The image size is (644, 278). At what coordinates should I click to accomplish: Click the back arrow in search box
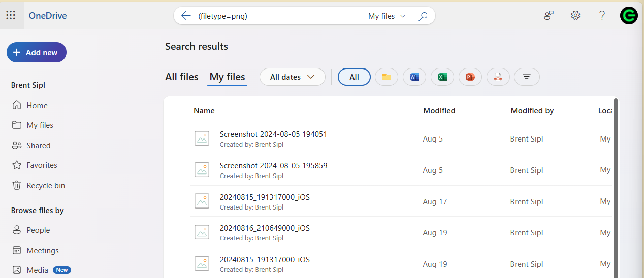tap(186, 16)
